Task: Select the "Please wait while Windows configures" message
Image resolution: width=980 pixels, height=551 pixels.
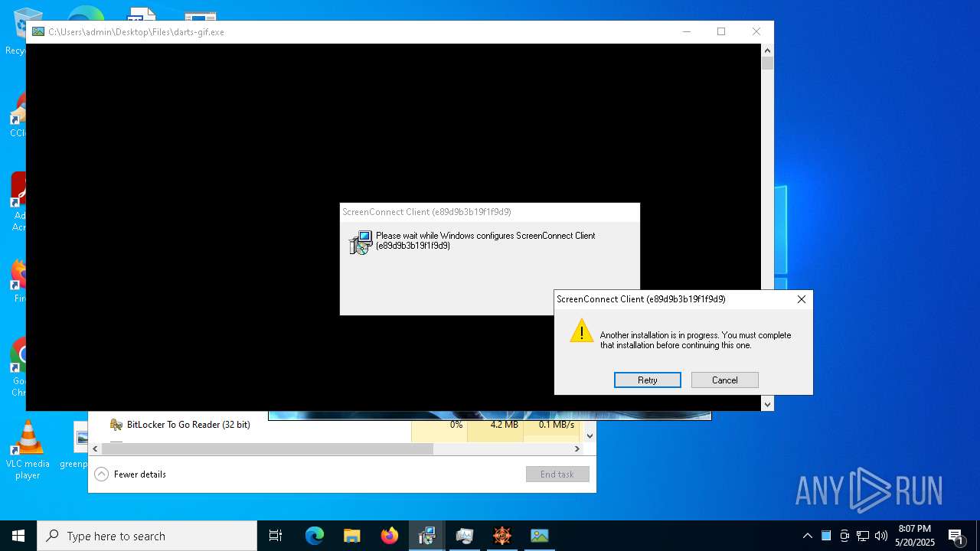Action: coord(485,240)
